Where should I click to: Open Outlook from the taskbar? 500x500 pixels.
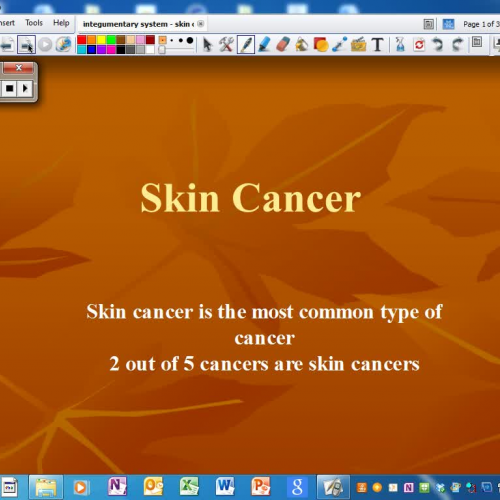153,487
